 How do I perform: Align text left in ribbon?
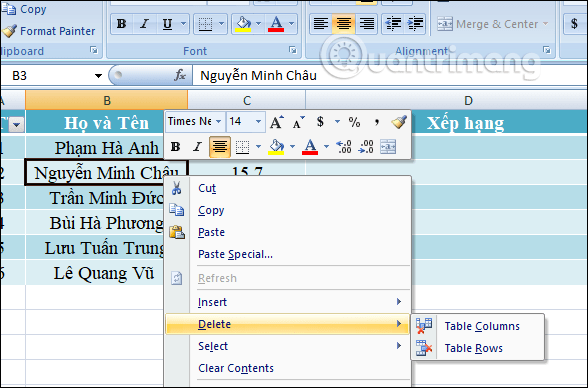321,24
